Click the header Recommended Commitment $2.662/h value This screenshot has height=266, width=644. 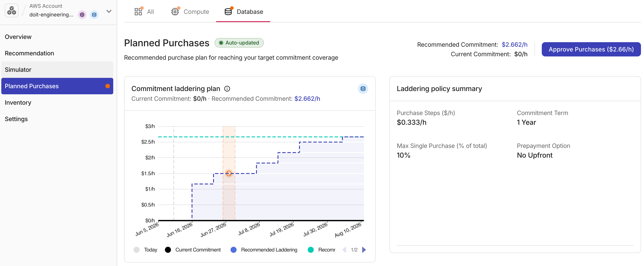click(515, 45)
